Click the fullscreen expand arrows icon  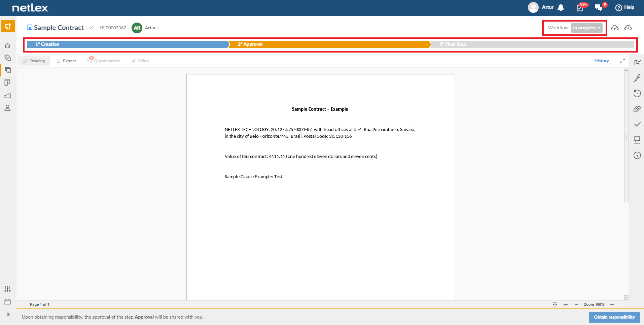click(x=622, y=61)
